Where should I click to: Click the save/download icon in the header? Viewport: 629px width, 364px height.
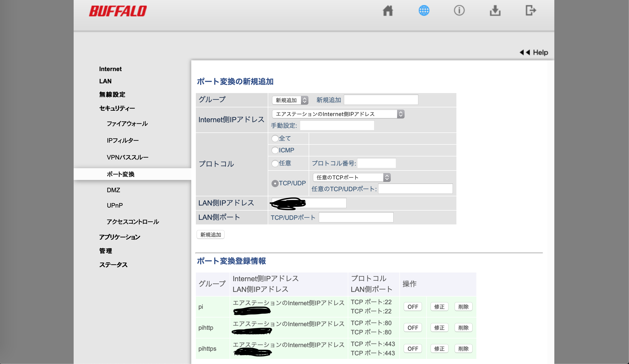[495, 11]
